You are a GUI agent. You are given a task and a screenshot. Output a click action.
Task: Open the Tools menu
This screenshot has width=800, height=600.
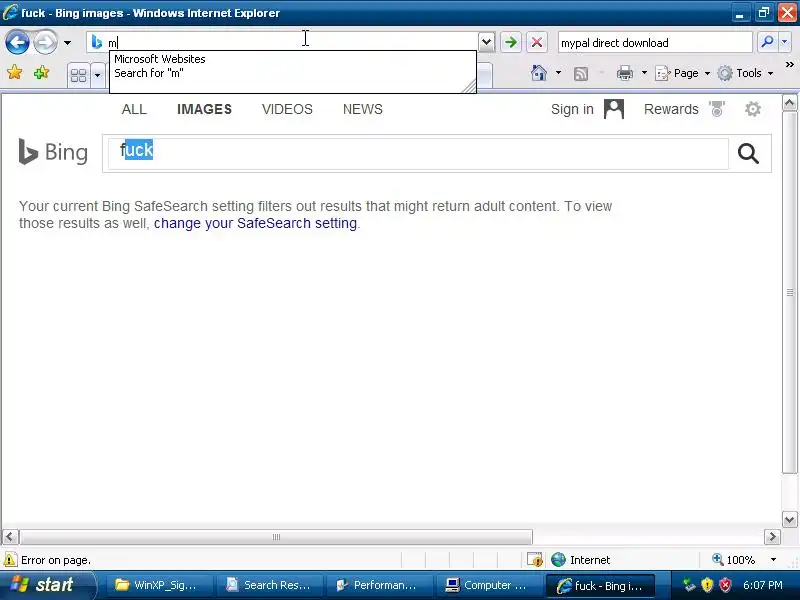(745, 73)
